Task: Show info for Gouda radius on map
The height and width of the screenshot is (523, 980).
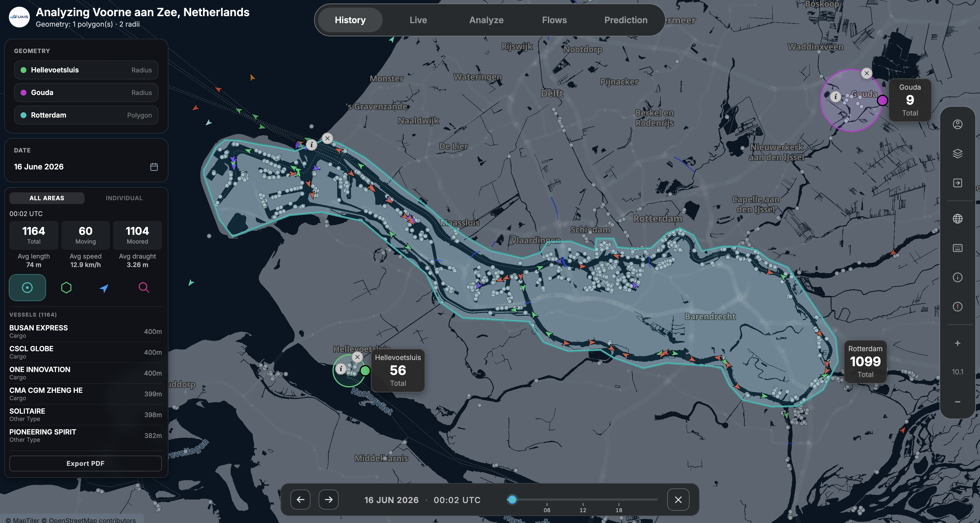Action: tap(835, 96)
